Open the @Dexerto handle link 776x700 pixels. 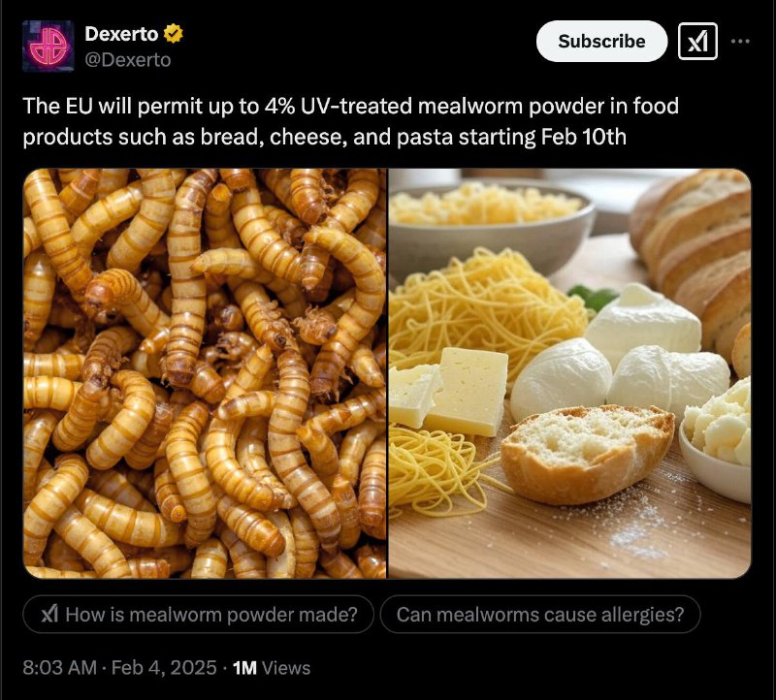point(128,60)
